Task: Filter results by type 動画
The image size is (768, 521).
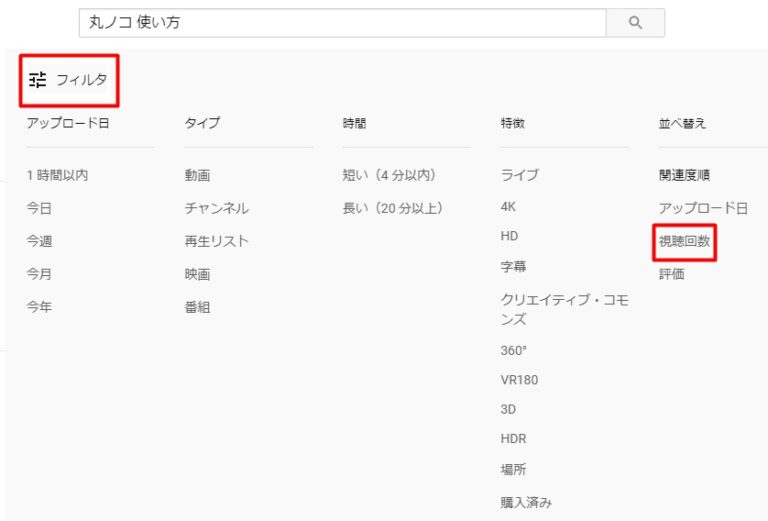Action: pyautogui.click(x=197, y=175)
